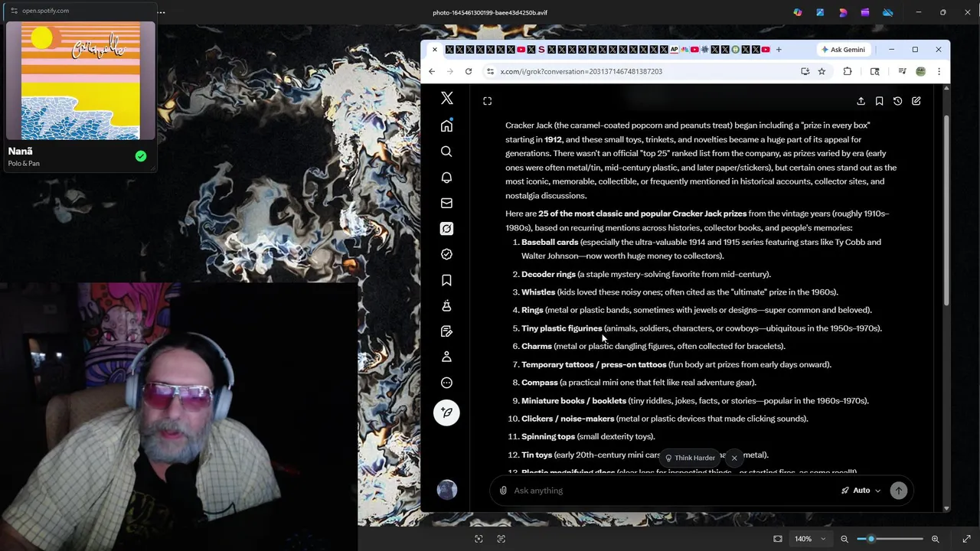980x551 pixels.
Task: Open Profile icon in X sidebar
Action: (446, 357)
